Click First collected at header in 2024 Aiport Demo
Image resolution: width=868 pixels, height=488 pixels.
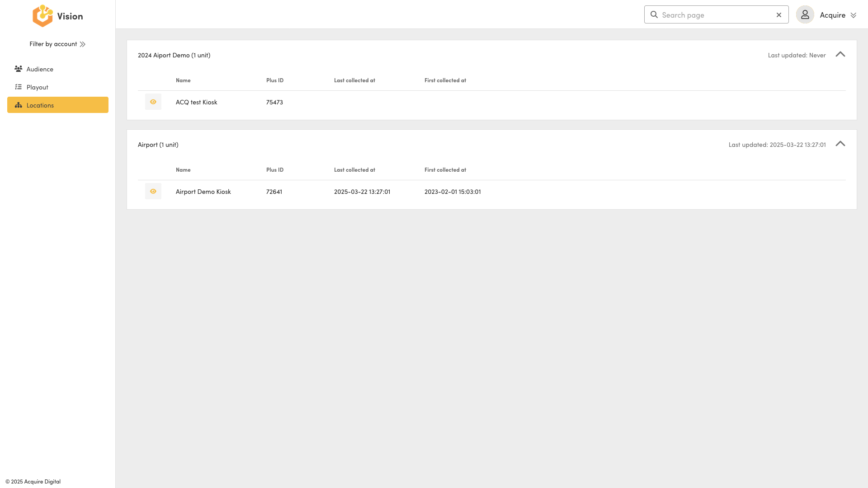[445, 80]
